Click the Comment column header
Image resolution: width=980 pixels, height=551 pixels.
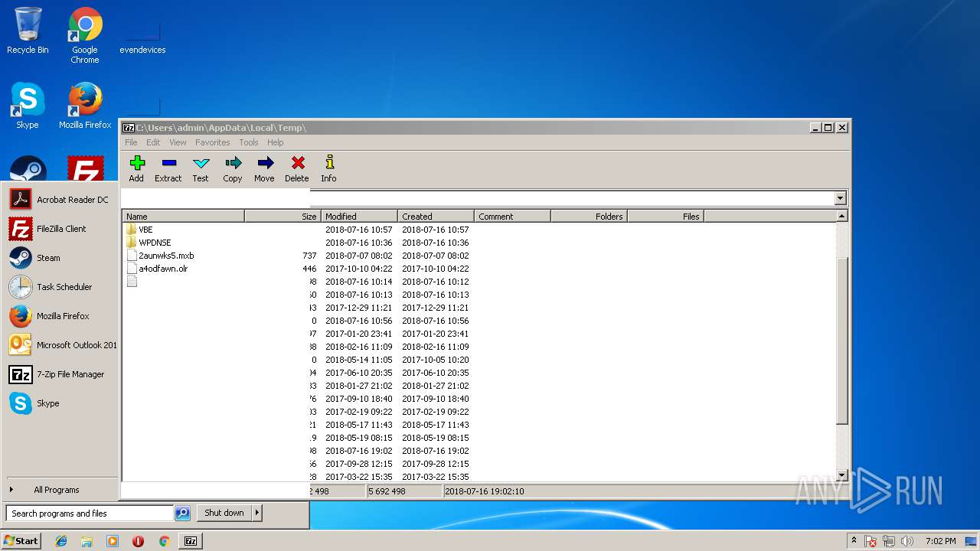tap(512, 217)
